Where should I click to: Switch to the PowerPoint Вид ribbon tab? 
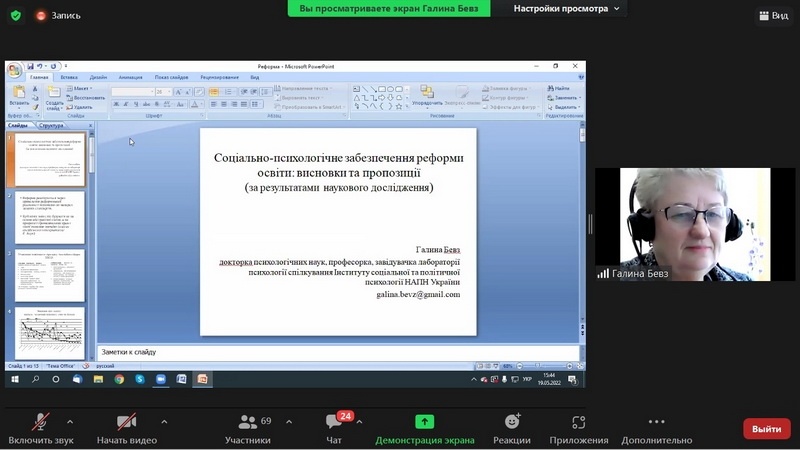[x=255, y=78]
